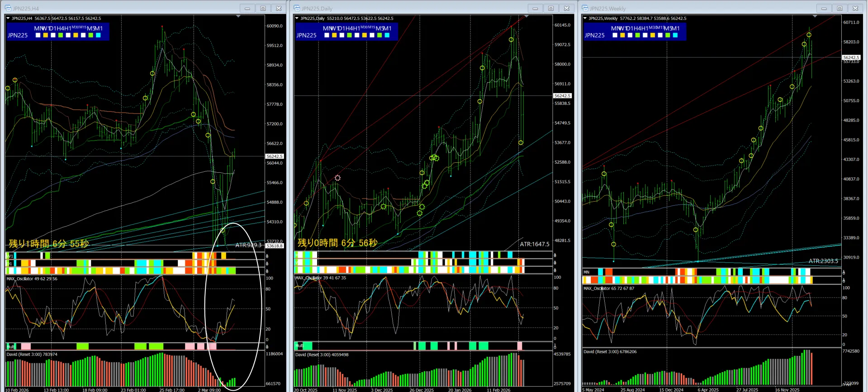Select the M15 timeframe square in Weekly window
The height and width of the screenshot is (392, 868).
[660, 35]
